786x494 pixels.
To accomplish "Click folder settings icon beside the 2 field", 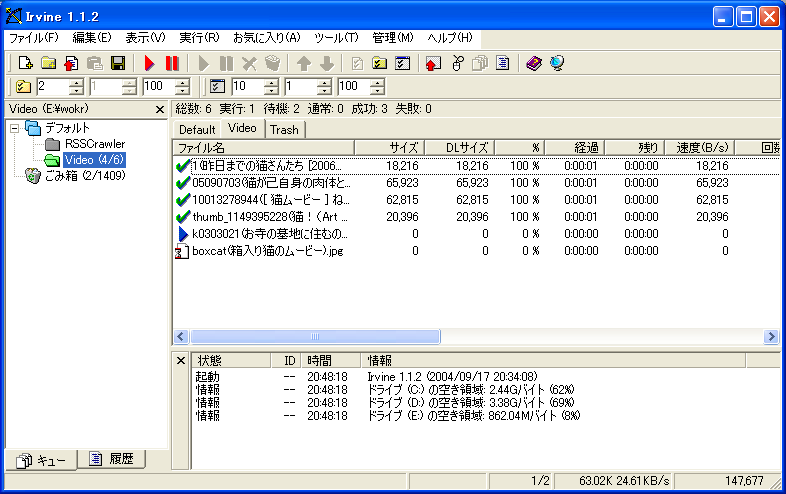I will 23,86.
